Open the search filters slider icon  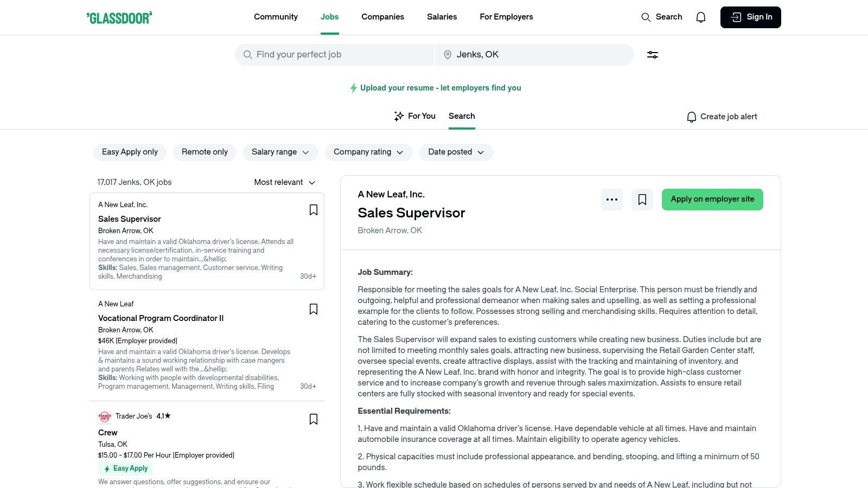pos(653,55)
